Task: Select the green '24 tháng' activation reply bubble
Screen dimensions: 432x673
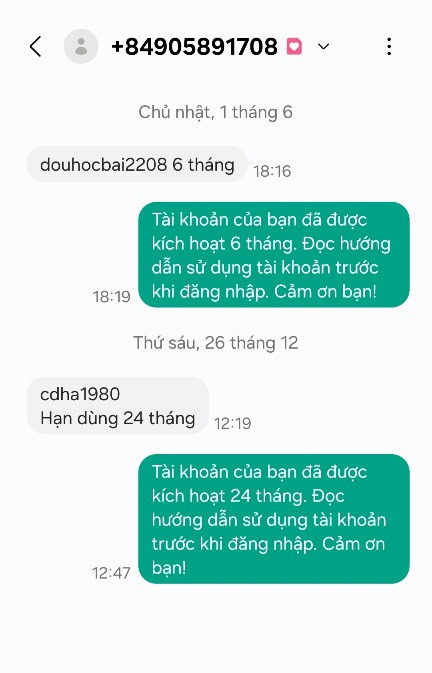Action: [274, 519]
